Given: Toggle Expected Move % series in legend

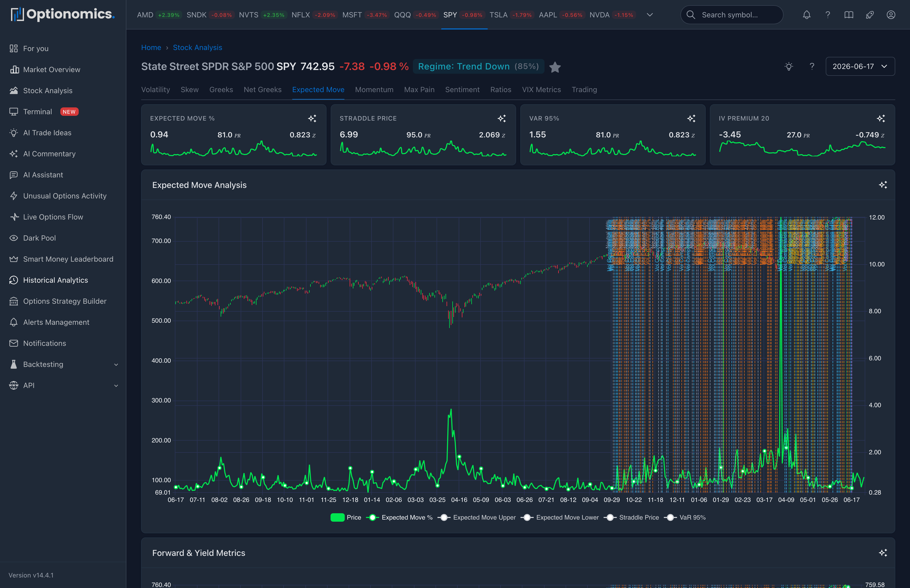Looking at the screenshot, I should [399, 517].
